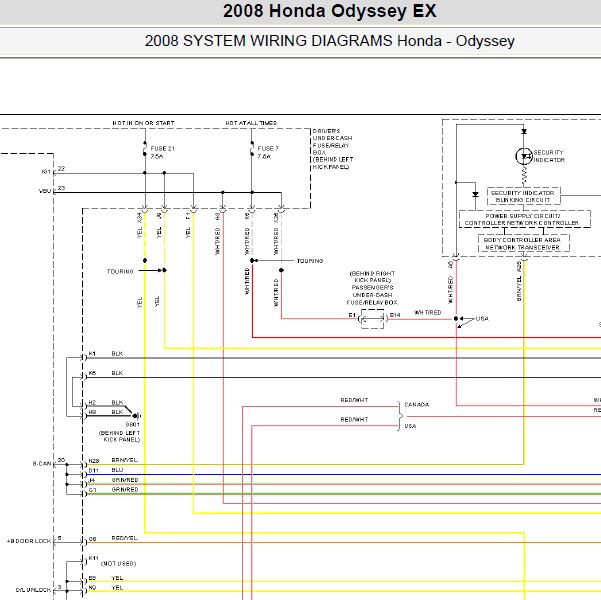Click the security indicator LED symbol
This screenshot has width=601, height=600.
click(524, 156)
